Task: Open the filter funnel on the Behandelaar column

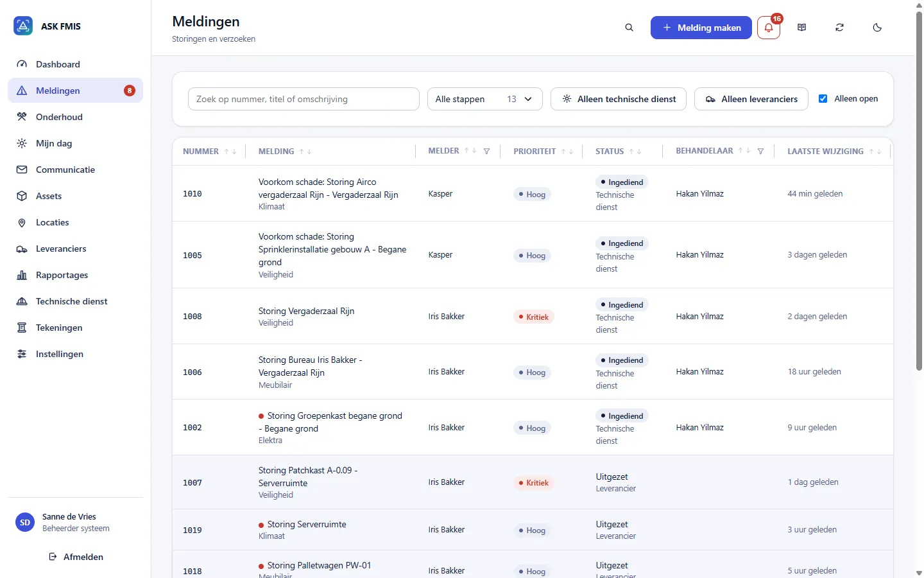Action: tap(760, 152)
